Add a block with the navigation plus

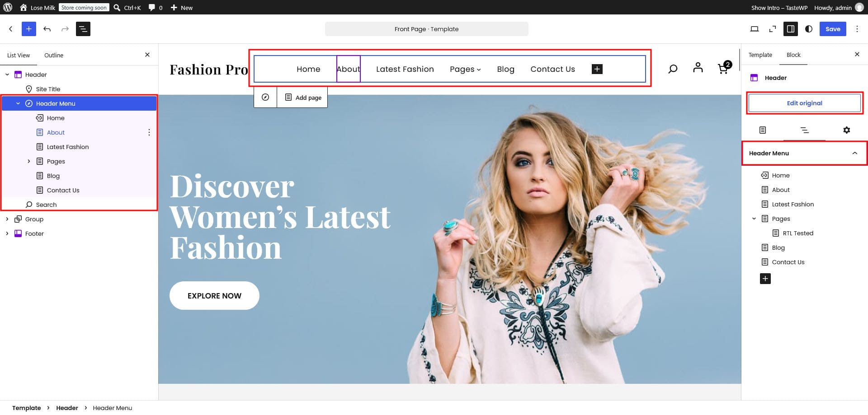(597, 69)
